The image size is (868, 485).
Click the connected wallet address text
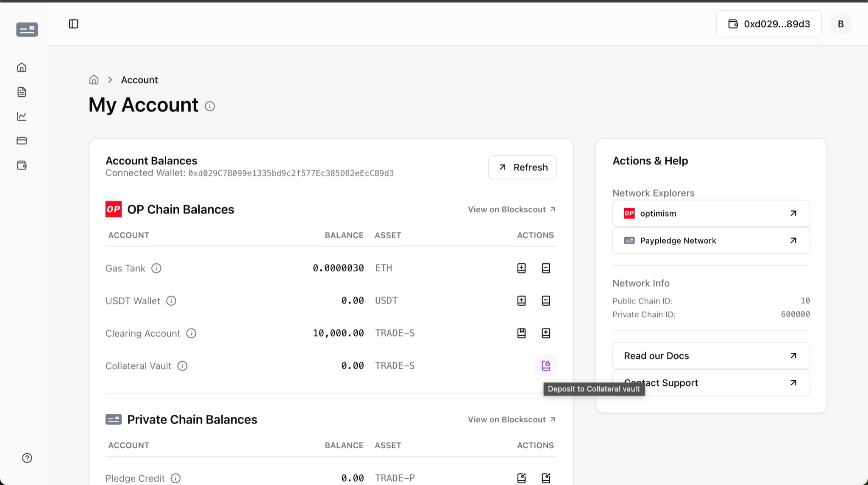pyautogui.click(x=291, y=173)
